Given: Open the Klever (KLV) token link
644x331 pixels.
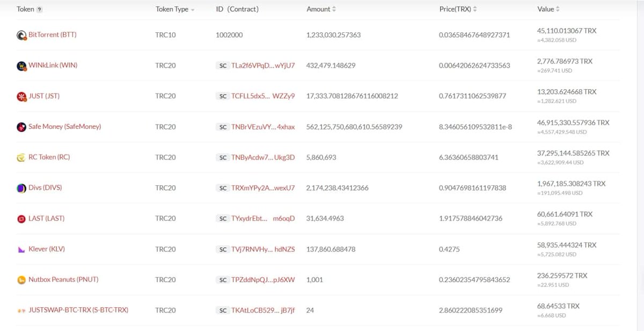Looking at the screenshot, I should 47,249.
